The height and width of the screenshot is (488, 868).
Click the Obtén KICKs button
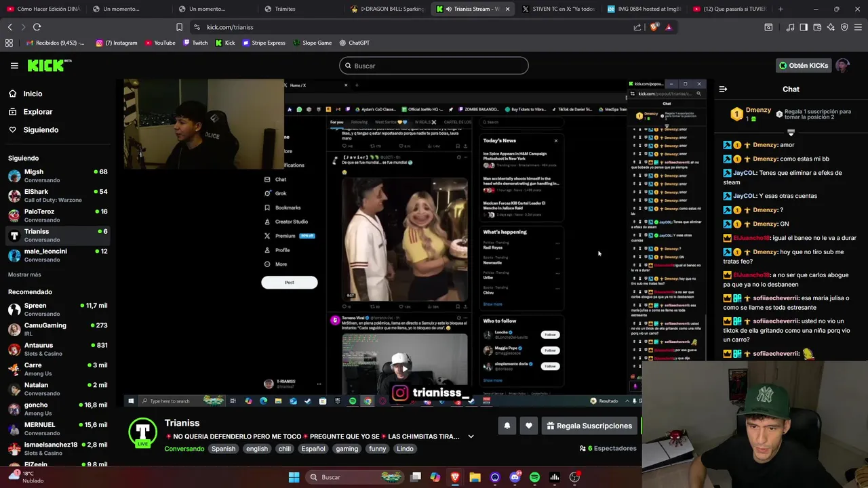coord(804,66)
